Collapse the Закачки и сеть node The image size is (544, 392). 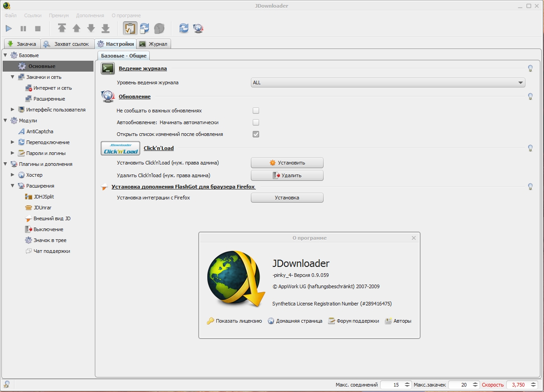pos(13,77)
